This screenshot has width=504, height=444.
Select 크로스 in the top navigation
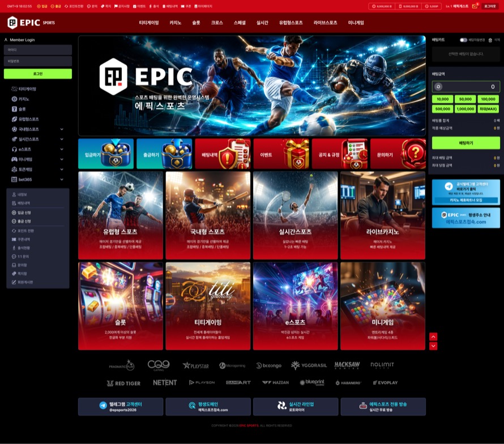tap(217, 23)
